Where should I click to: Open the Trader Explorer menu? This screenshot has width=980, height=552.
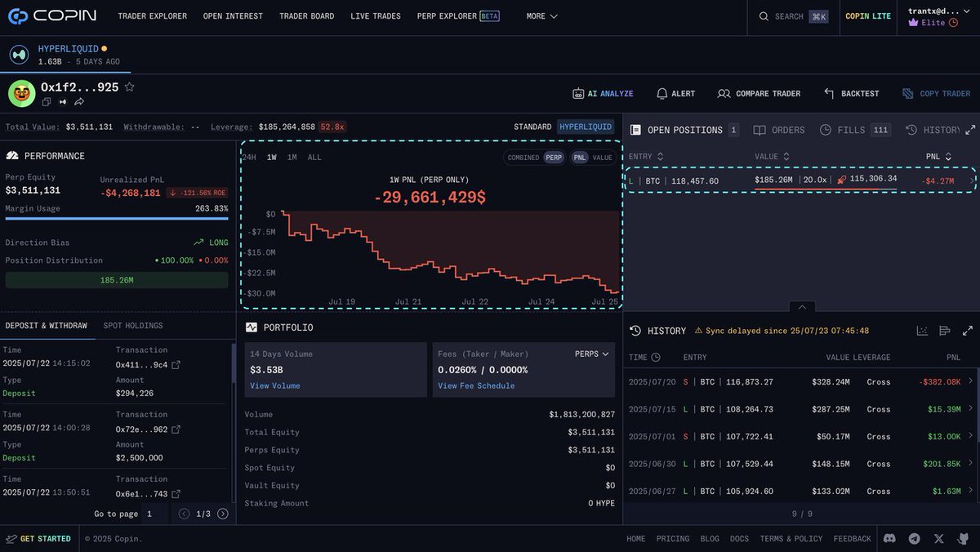152,16
